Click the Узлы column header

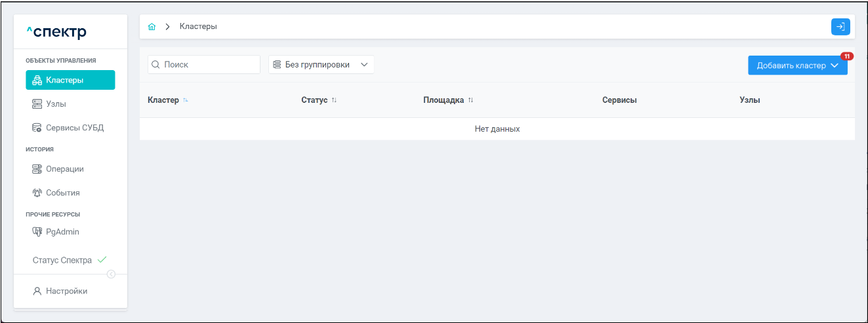click(750, 100)
